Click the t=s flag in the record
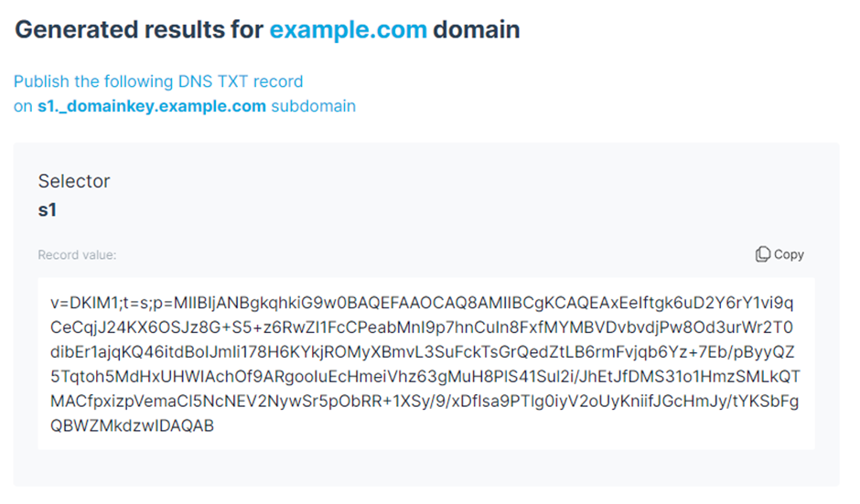The image size is (860, 504). pos(134,303)
